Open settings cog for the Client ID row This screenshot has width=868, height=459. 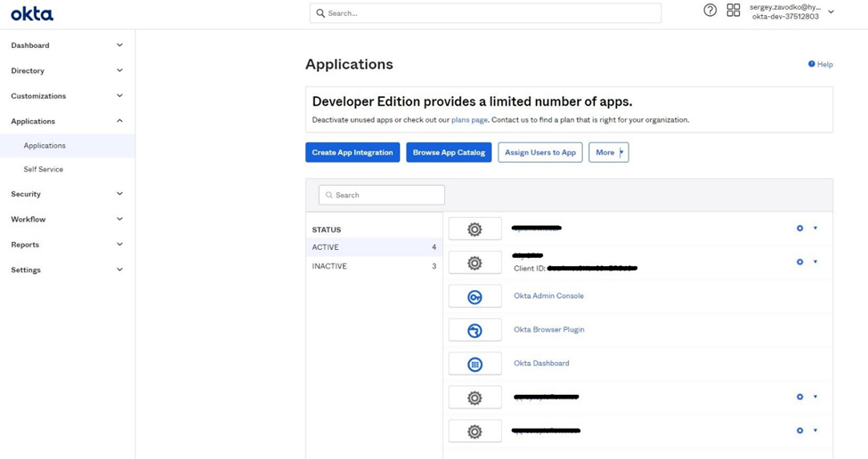[x=800, y=262]
